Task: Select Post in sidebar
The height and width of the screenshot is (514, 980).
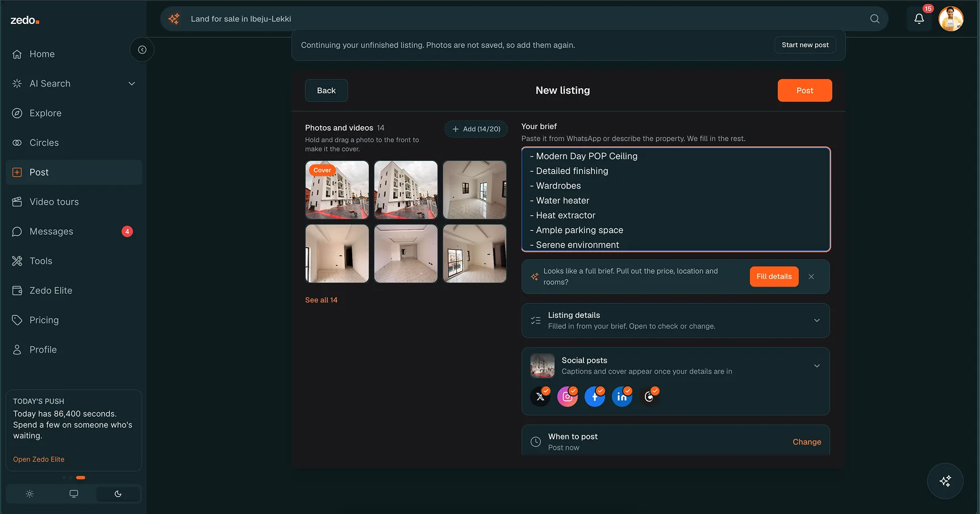Action: [74, 172]
